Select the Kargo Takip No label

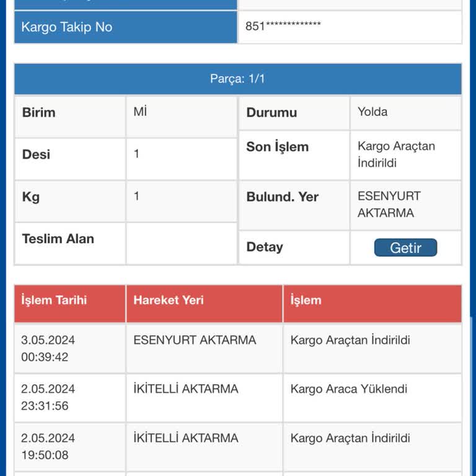pos(66,27)
